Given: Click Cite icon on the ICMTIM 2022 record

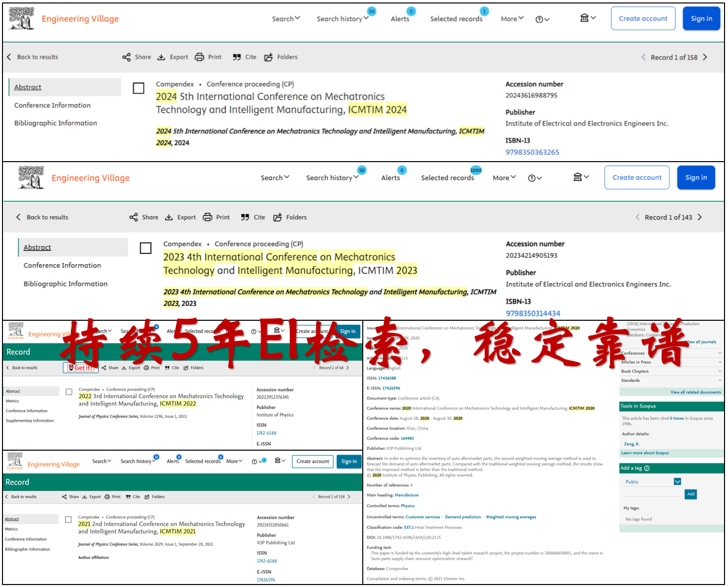Looking at the screenshot, I should click(x=168, y=368).
